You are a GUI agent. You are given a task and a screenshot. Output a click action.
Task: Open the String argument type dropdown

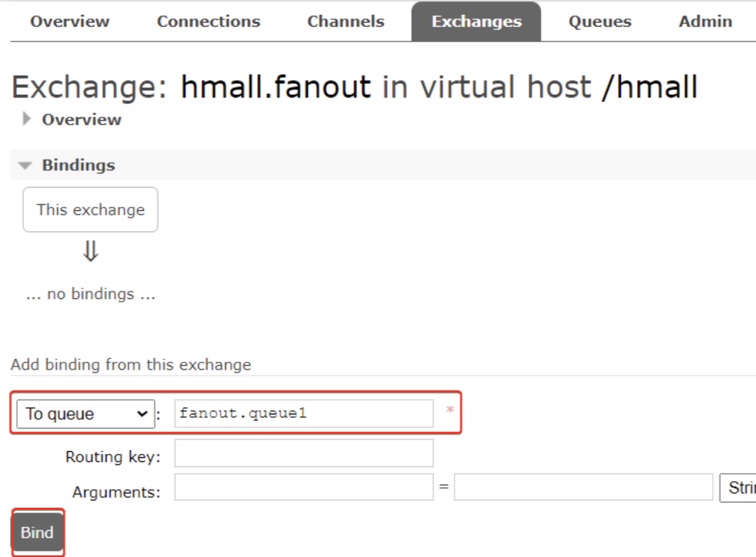tap(738, 487)
